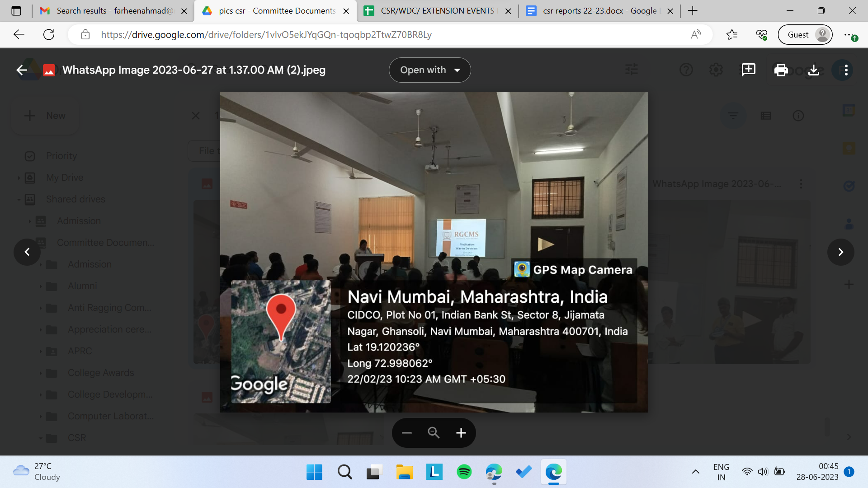868x488 pixels.
Task: Open Browser essentials heart icon
Action: (x=762, y=34)
